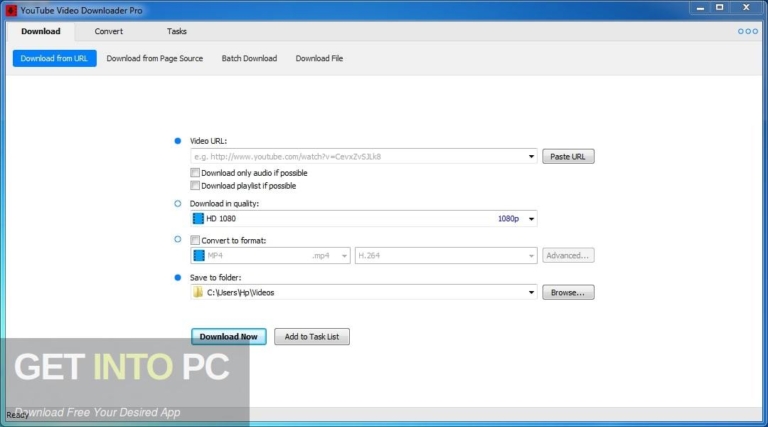Click the .mp4 extension text
The image size is (768, 427).
(321, 256)
